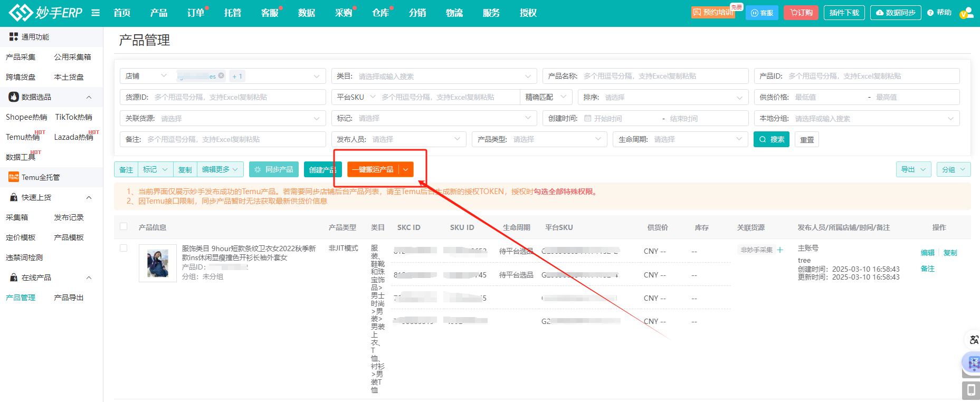The height and width of the screenshot is (402, 980).
Task: Open the 订单 top menu
Action: [x=196, y=13]
